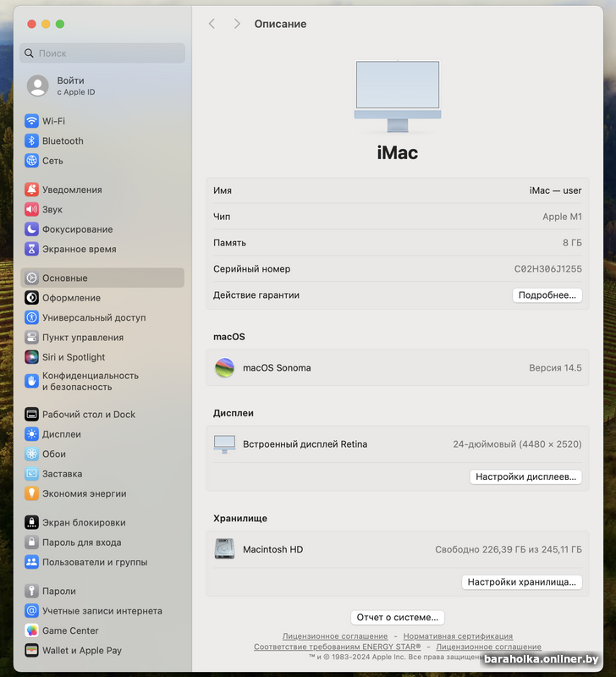Click the Apple M1 chip value
Screen dimensions: 616x677
[x=562, y=217]
